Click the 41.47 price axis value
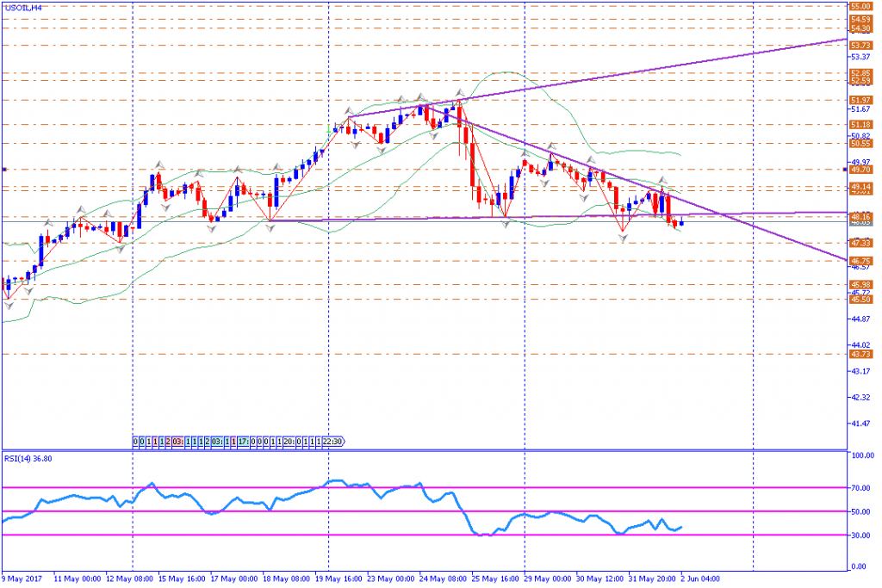Screen dimensions: 882x588 pyautogui.click(x=860, y=424)
